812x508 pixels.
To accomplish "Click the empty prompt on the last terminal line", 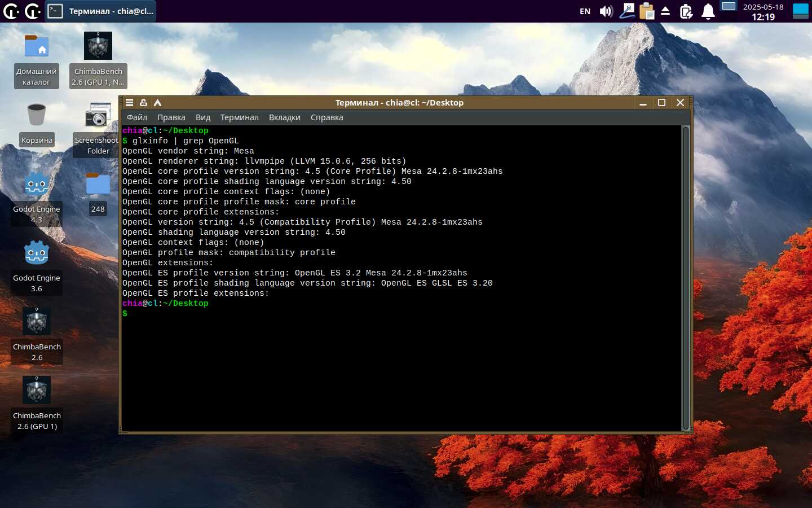I will click(x=125, y=314).
